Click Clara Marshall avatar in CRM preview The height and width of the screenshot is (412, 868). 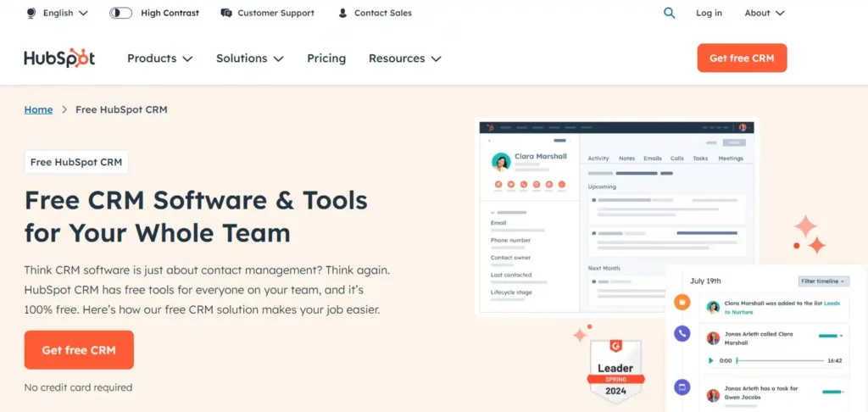pyautogui.click(x=501, y=162)
